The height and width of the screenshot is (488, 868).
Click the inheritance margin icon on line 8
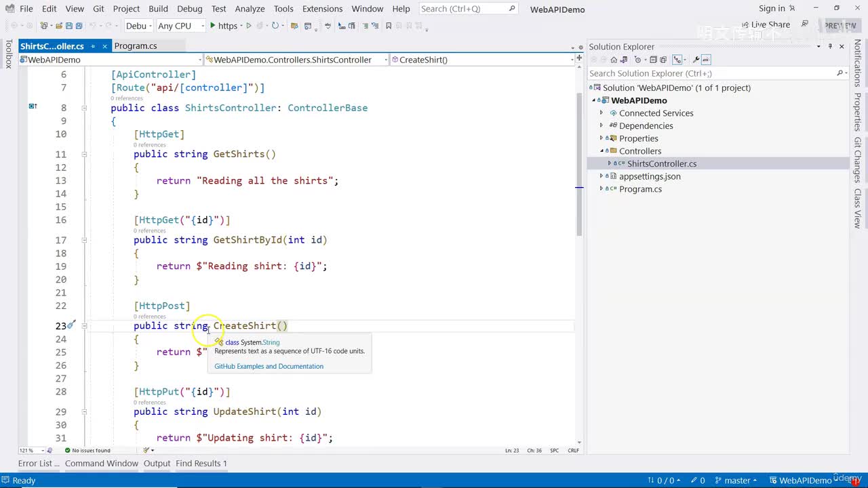33,106
